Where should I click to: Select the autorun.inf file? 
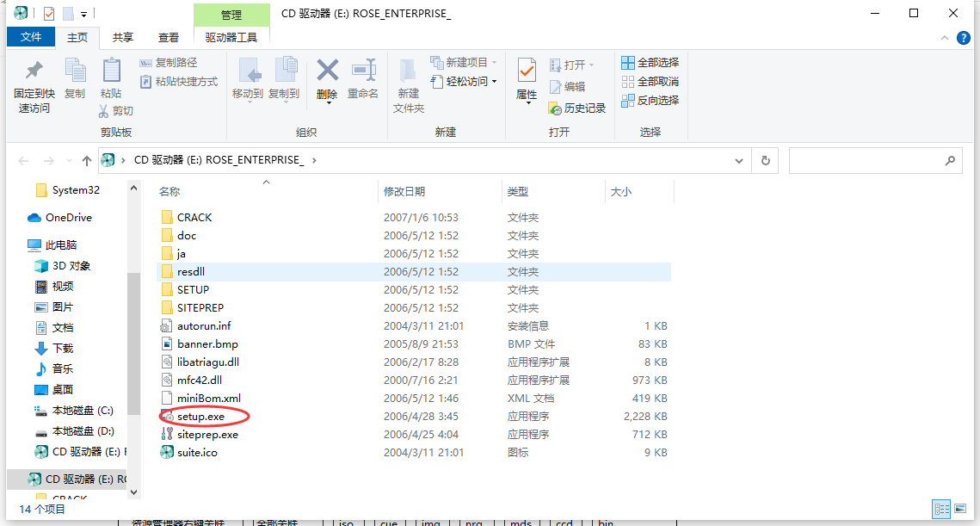click(204, 326)
